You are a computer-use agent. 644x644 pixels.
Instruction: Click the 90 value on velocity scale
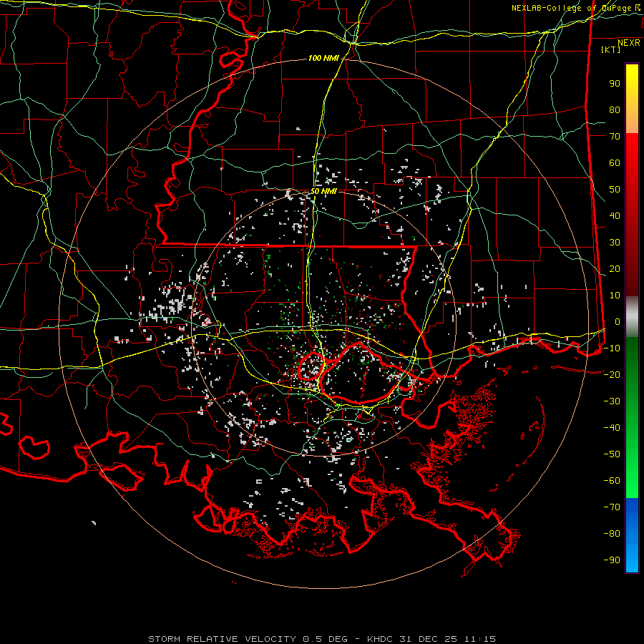tap(615, 84)
